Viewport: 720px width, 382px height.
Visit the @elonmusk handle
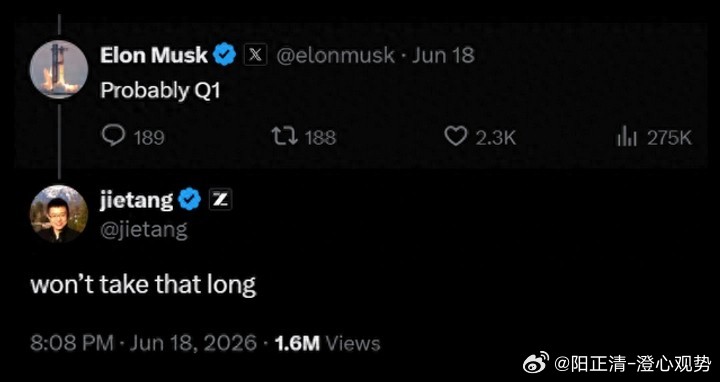click(335, 56)
